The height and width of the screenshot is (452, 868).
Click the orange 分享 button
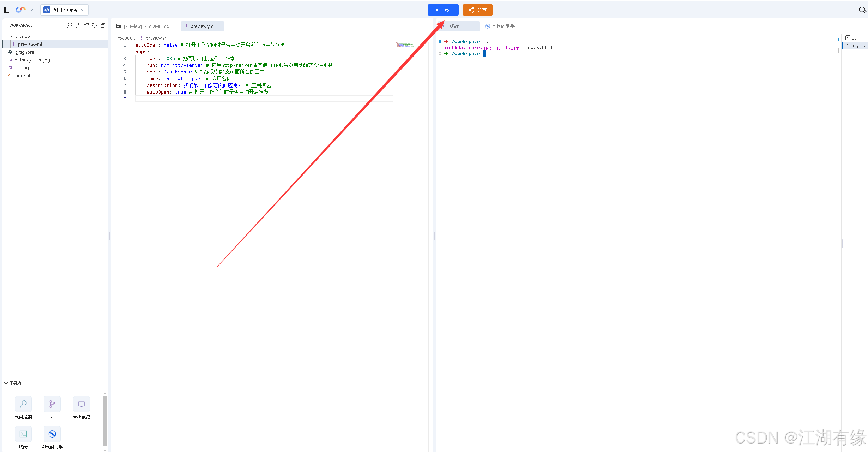coord(477,10)
